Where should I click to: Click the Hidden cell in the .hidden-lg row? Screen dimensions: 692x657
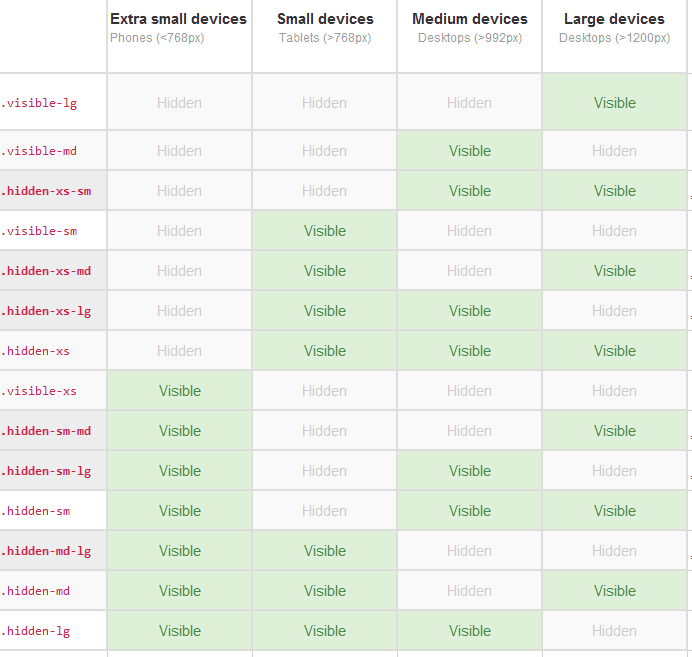(614, 631)
